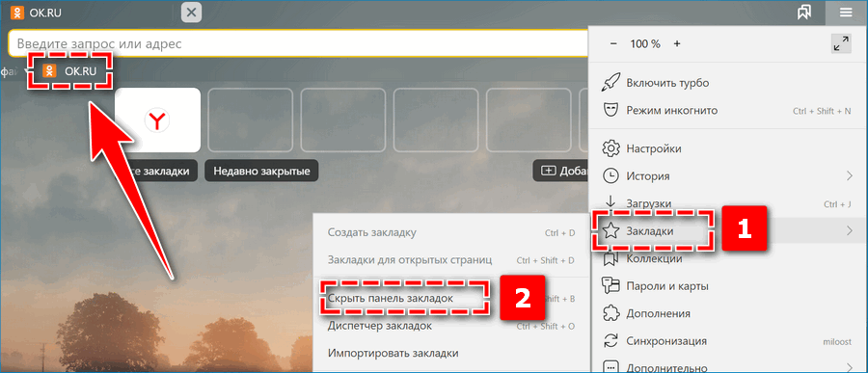This screenshot has width=868, height=373.
Task: Open Дополнения extensions menu entry
Action: [728, 314]
